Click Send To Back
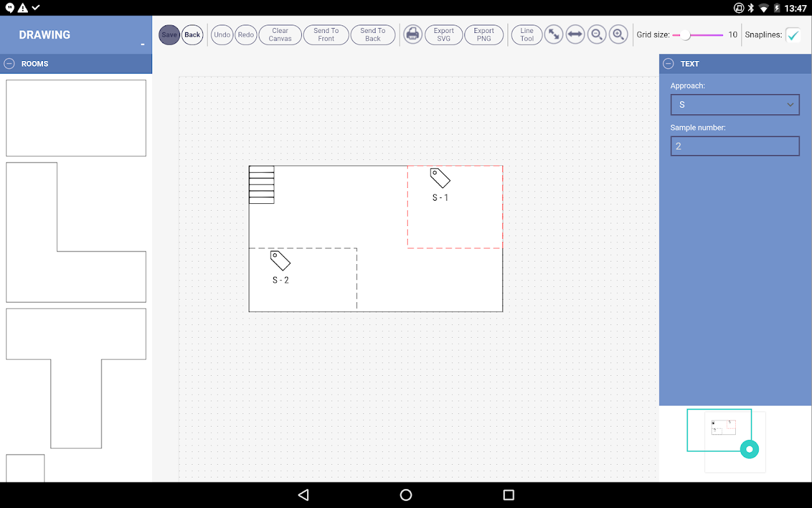The height and width of the screenshot is (508, 812). [373, 35]
